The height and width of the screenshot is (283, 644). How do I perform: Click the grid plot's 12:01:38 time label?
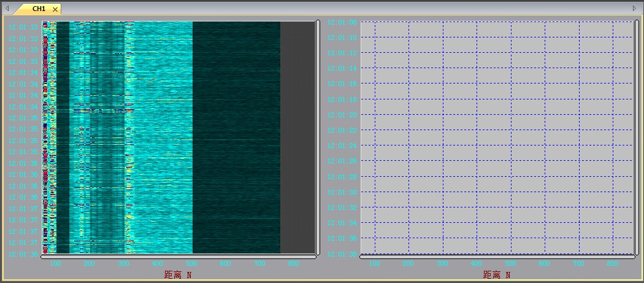coord(342,254)
